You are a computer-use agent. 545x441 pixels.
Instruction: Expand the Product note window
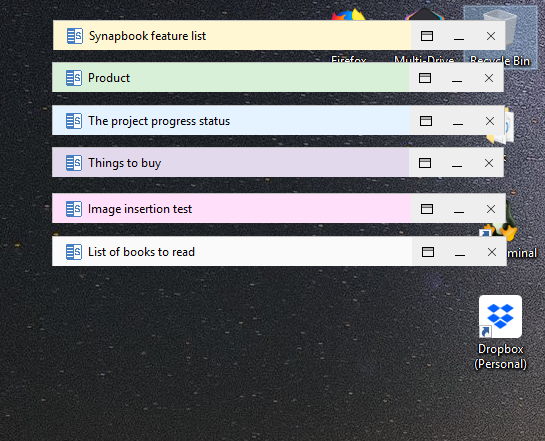point(425,78)
